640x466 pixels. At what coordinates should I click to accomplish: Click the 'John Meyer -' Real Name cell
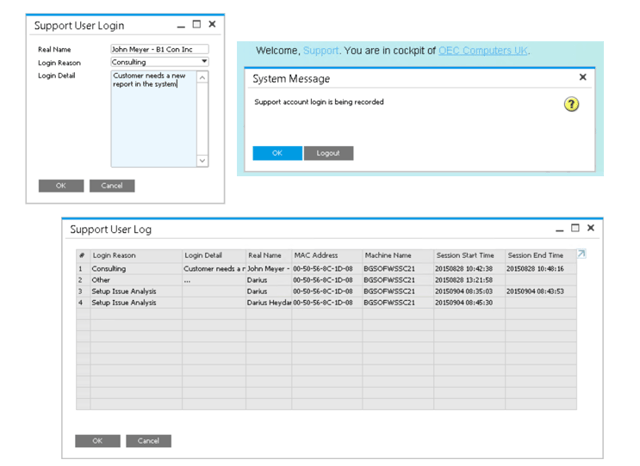click(x=269, y=269)
